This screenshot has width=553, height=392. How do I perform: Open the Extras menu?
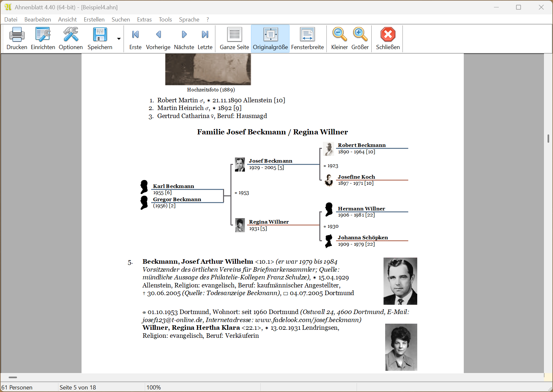point(144,20)
